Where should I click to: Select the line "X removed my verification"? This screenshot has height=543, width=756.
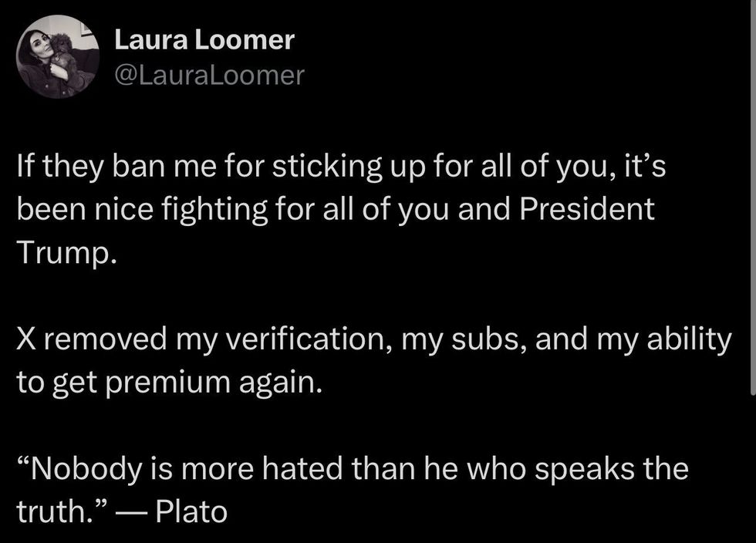coord(374,339)
